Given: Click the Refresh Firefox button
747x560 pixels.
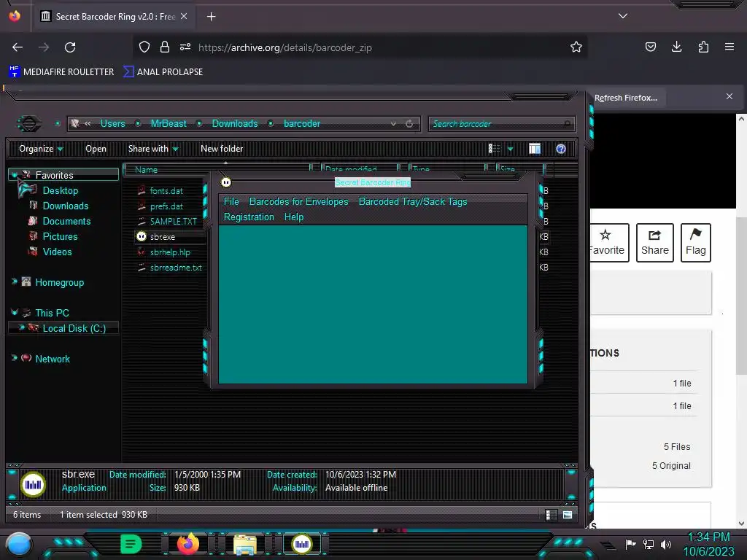Looking at the screenshot, I should click(625, 98).
